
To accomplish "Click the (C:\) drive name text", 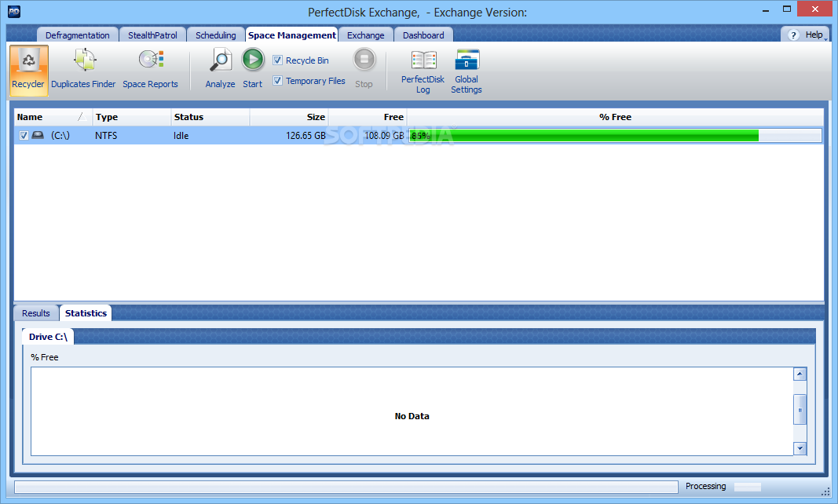I will point(60,136).
